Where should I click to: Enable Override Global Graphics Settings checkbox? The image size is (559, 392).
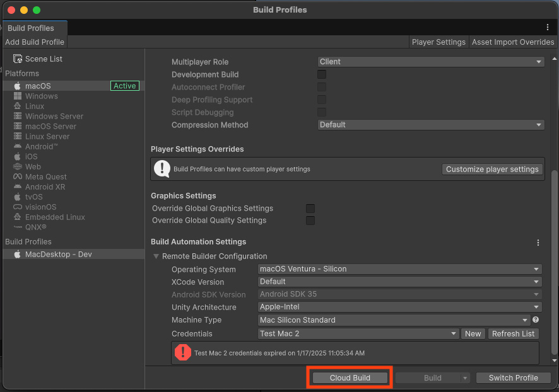click(x=310, y=208)
